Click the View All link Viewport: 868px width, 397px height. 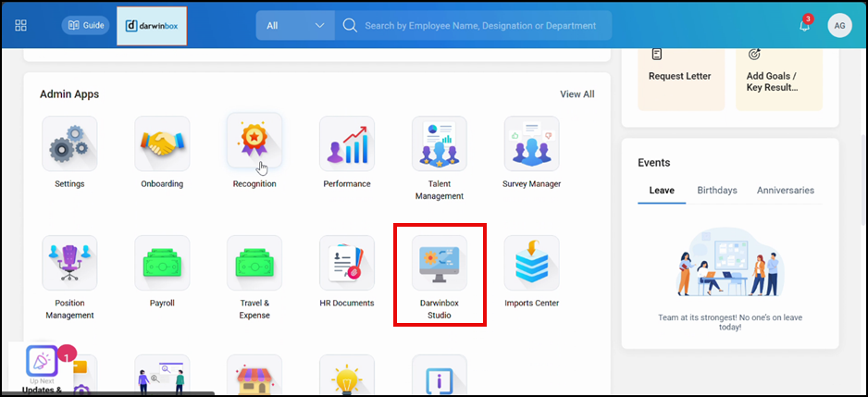point(577,94)
